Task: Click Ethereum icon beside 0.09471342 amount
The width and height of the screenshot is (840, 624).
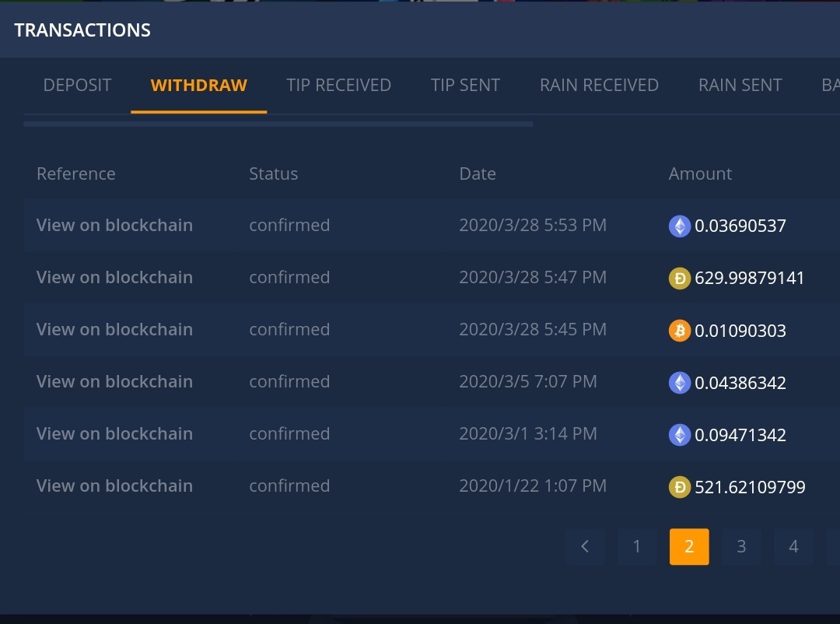Action: pyautogui.click(x=680, y=435)
